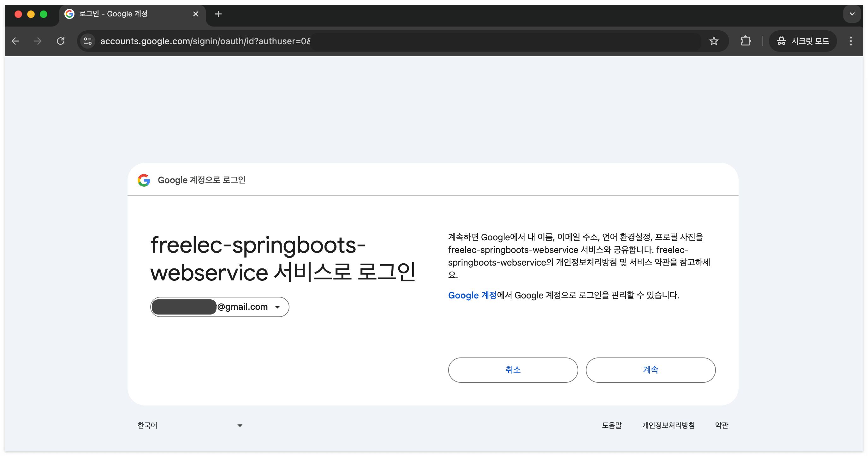Click the browser back arrow
Screen dimensions: 868x456
(x=15, y=41)
